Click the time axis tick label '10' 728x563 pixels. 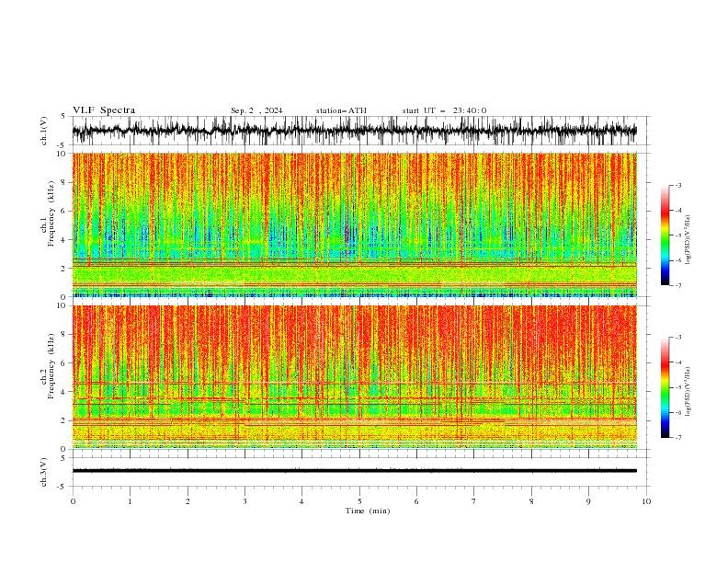pos(646,501)
